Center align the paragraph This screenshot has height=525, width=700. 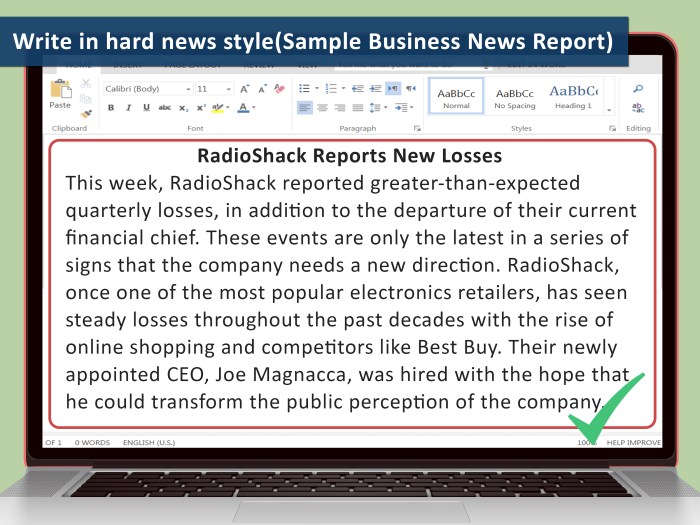[x=322, y=108]
